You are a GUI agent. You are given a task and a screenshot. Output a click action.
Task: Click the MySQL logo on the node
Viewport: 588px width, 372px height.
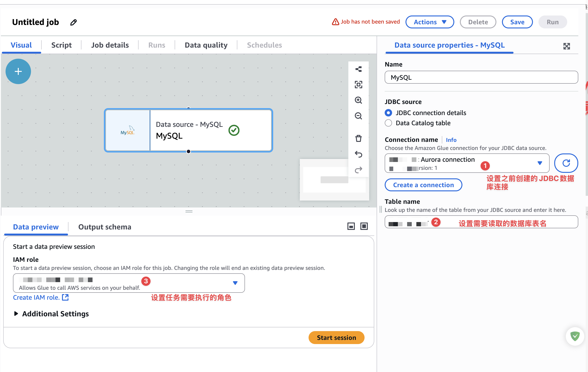[127, 130]
